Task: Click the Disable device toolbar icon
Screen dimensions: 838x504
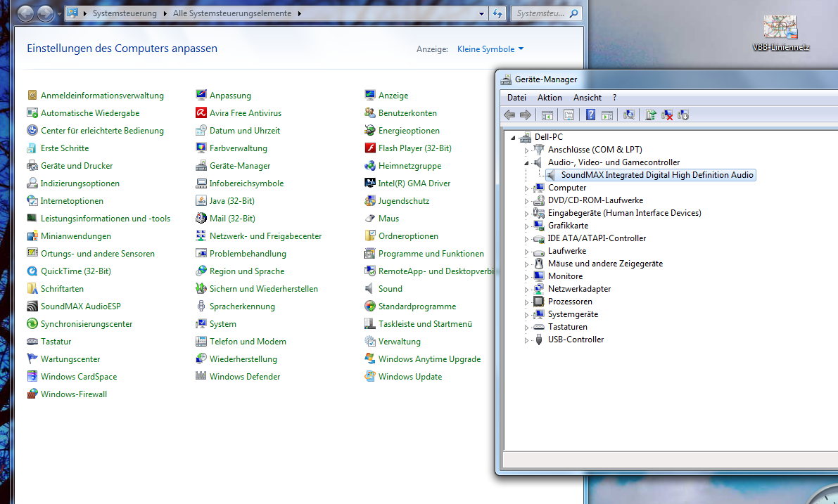Action: coord(683,115)
